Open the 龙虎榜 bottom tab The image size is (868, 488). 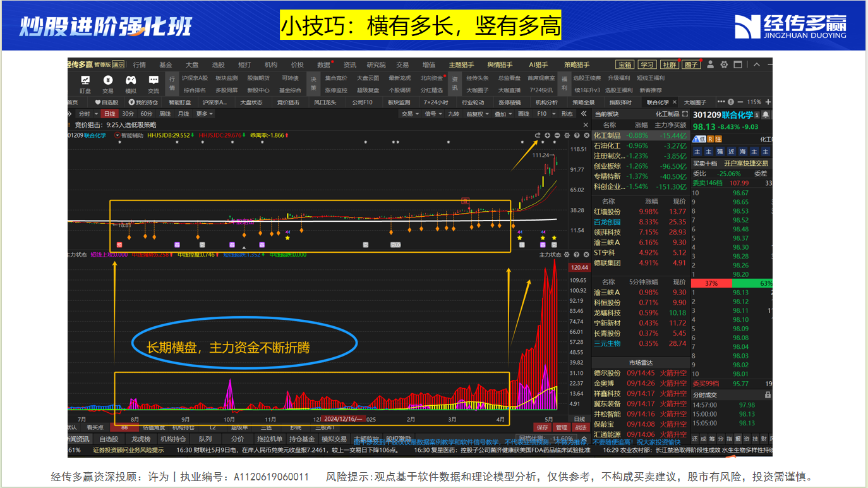pos(140,439)
